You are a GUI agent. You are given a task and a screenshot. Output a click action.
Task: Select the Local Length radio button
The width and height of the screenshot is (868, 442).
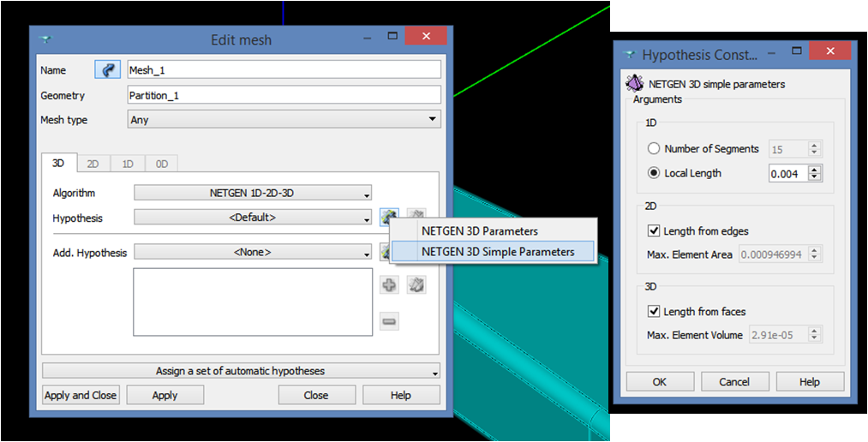click(x=654, y=172)
